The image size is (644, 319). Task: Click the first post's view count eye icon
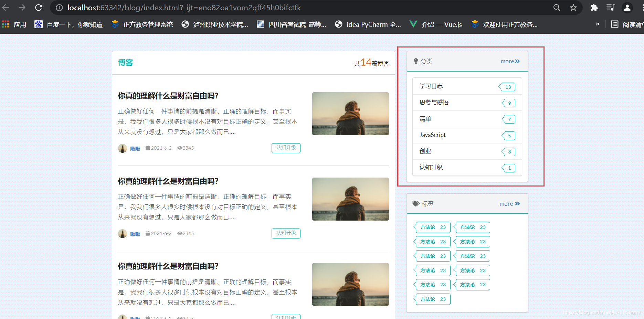(x=180, y=148)
